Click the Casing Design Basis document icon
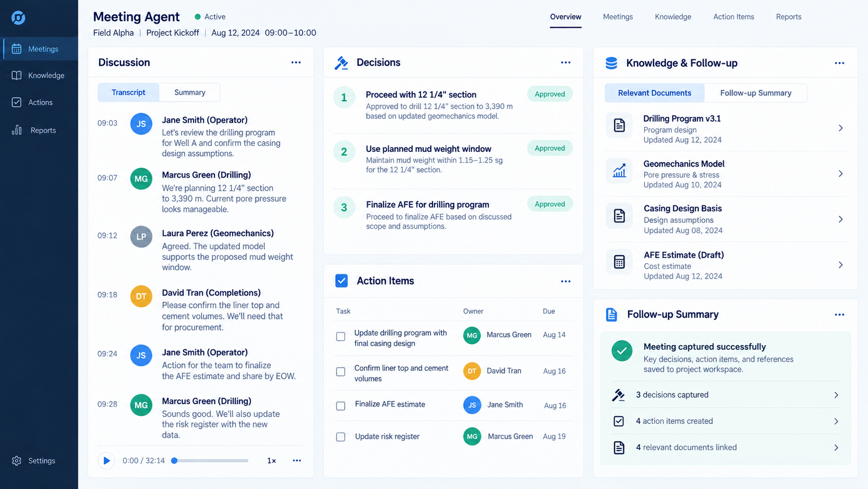The image size is (868, 489). 619,216
